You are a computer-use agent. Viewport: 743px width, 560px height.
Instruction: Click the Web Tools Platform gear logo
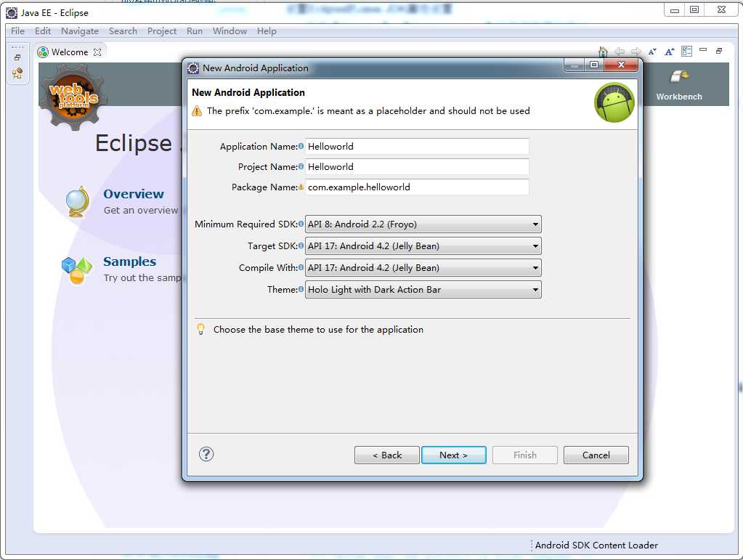[73, 97]
